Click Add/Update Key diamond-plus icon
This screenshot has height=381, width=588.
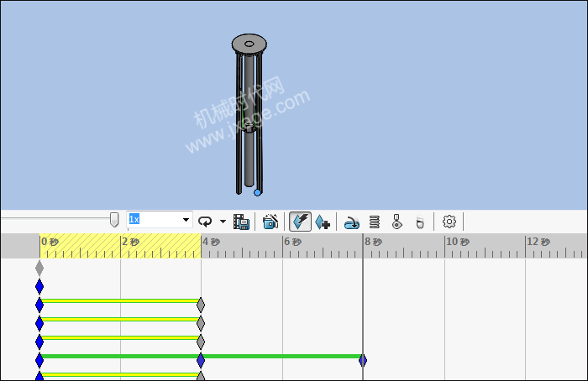point(323,222)
